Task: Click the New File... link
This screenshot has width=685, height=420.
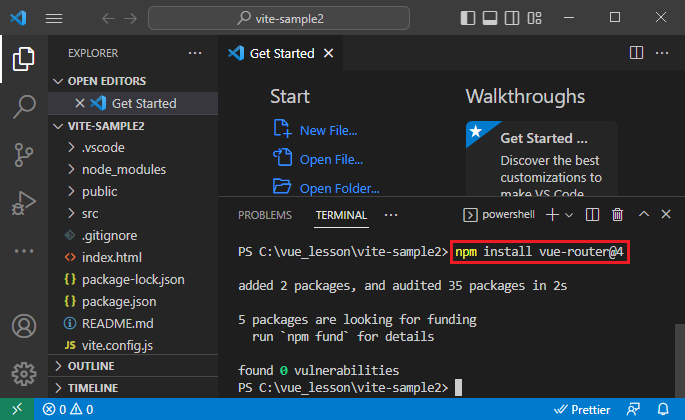Action: [x=328, y=131]
